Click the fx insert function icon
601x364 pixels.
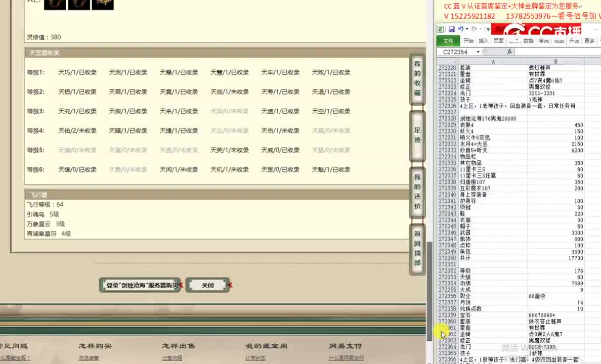point(509,52)
